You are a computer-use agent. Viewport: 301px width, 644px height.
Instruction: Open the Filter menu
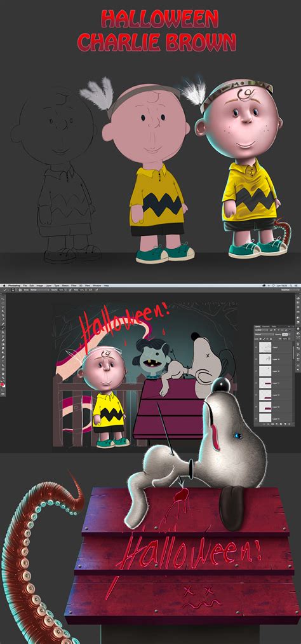[x=74, y=285]
